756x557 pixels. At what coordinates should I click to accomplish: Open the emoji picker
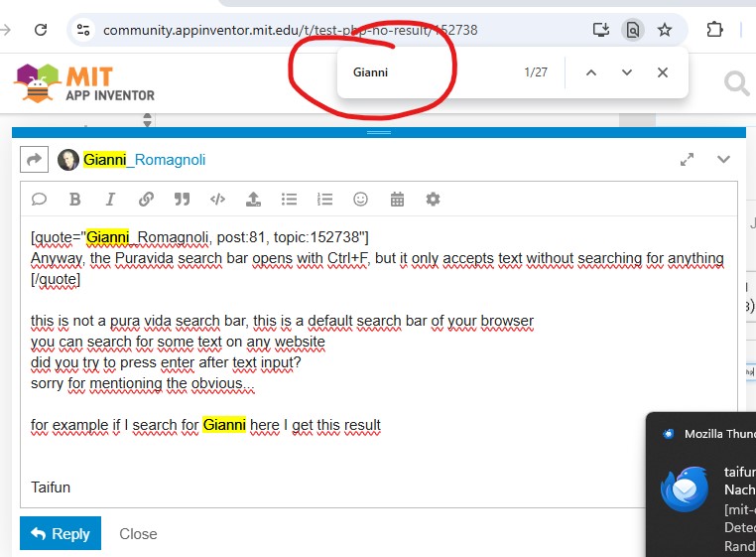point(360,199)
